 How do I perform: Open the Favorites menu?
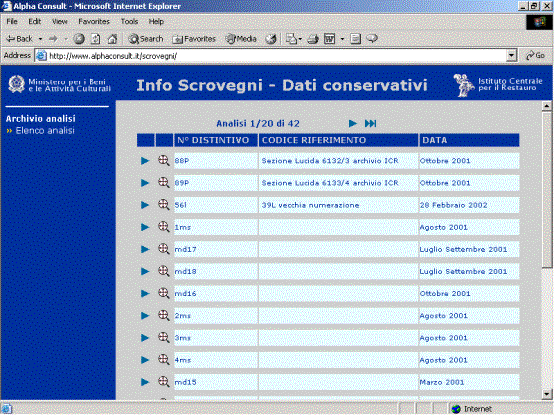click(94, 22)
